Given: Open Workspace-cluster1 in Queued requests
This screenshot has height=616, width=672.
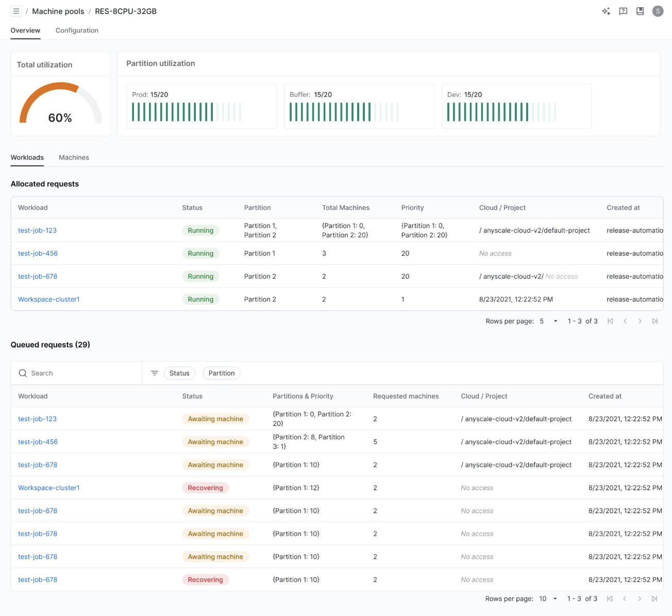Looking at the screenshot, I should [x=49, y=488].
